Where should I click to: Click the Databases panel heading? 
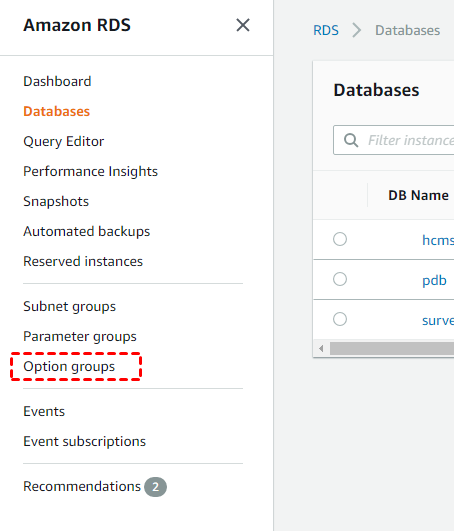[376, 90]
